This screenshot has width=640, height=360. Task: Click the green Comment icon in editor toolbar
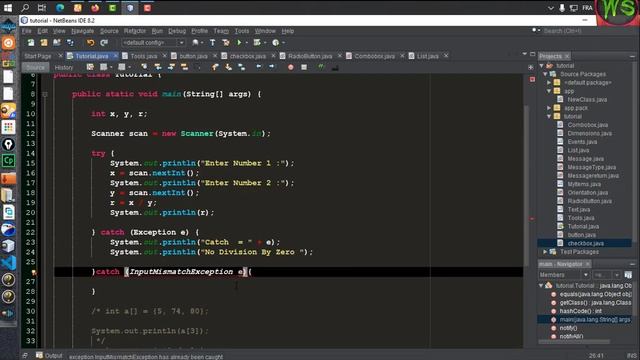pyautogui.click(x=321, y=67)
